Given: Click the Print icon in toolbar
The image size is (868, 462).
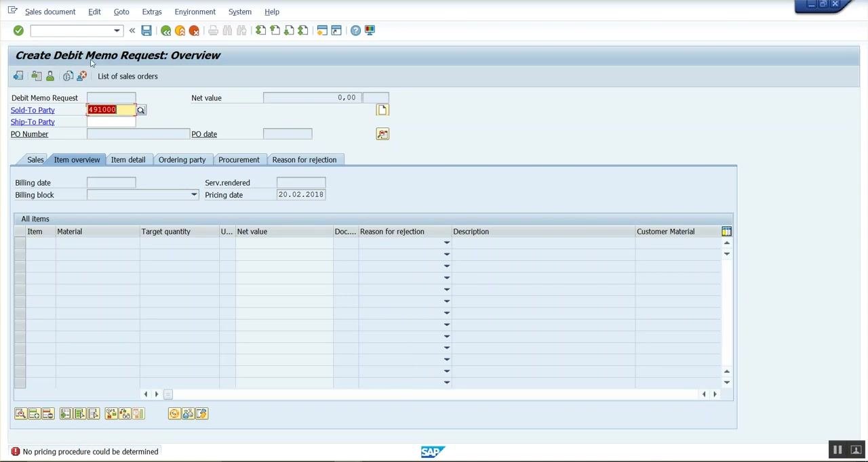Looking at the screenshot, I should (213, 30).
